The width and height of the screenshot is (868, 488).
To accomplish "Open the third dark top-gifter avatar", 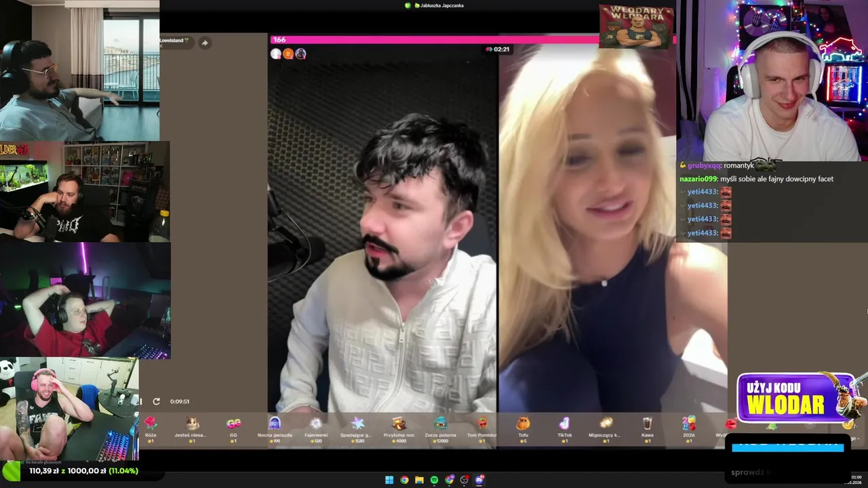I will click(300, 54).
